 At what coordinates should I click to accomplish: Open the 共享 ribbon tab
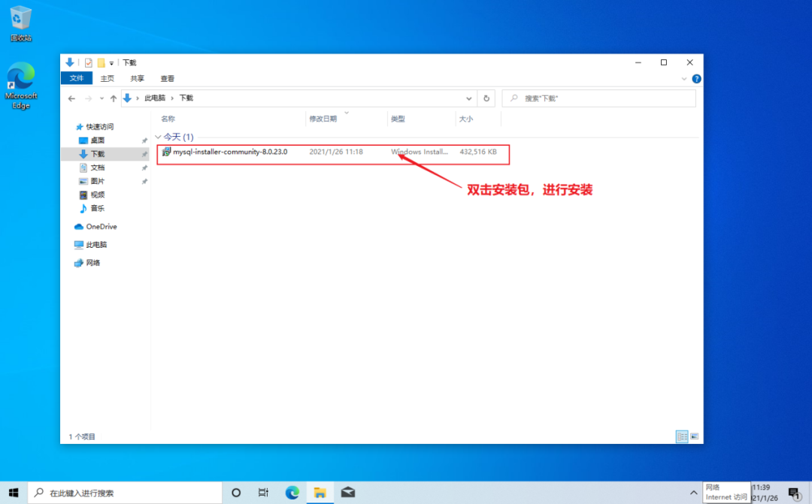pos(138,79)
